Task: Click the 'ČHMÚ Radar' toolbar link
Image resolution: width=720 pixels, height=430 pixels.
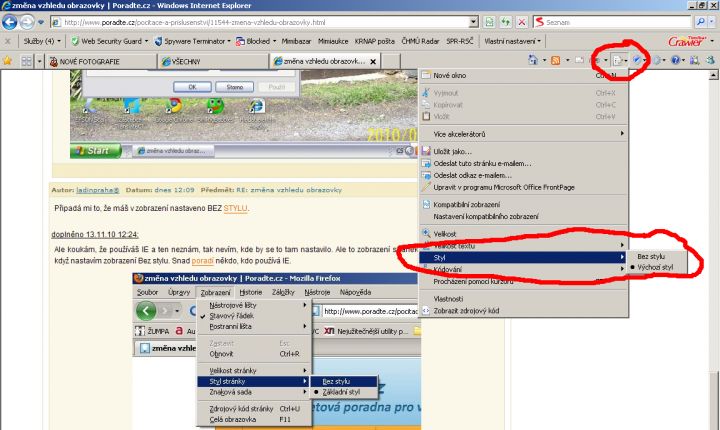Action: 420,41
